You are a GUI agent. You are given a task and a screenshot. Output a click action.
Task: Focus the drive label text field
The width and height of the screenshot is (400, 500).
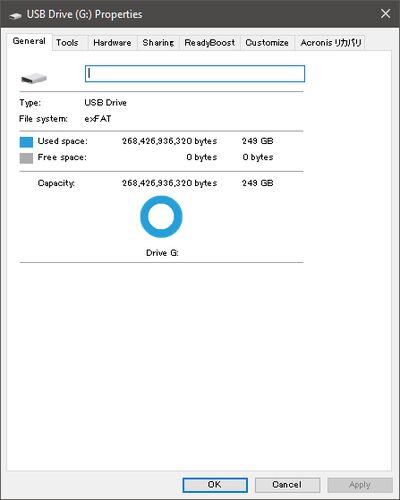tap(195, 74)
